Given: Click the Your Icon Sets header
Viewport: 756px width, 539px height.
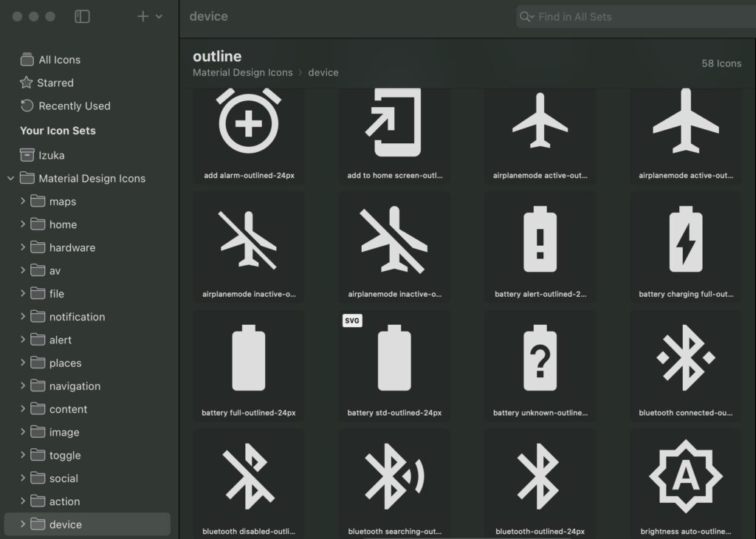Looking at the screenshot, I should [58, 131].
